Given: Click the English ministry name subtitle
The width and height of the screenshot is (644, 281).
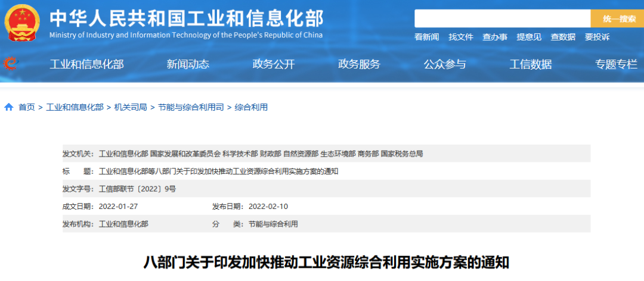Looking at the screenshot, I should [186, 35].
